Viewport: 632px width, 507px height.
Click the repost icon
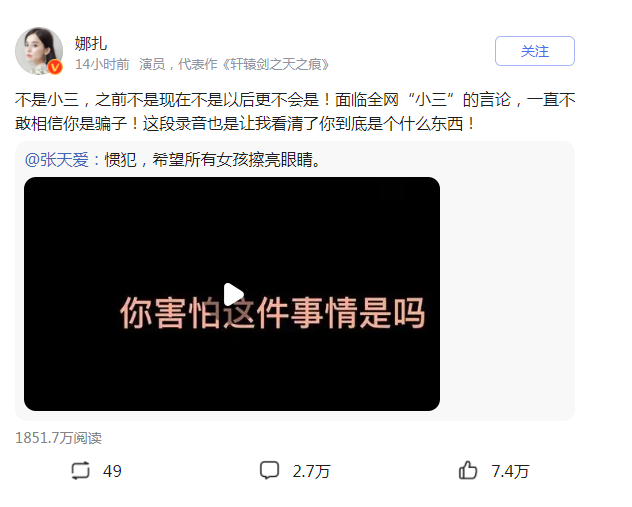tap(80, 470)
